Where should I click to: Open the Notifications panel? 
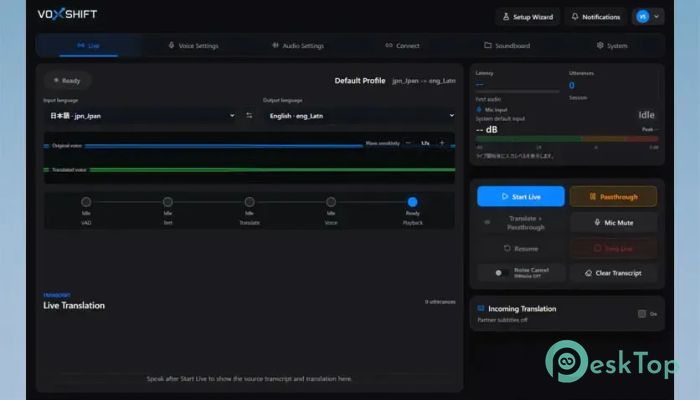coord(596,17)
